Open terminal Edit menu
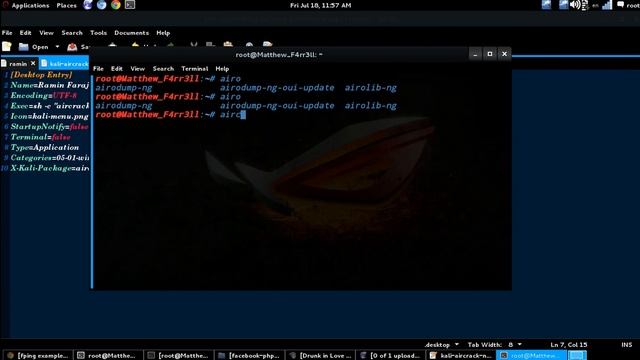Screen dimensions: 640x360 tap(116, 69)
